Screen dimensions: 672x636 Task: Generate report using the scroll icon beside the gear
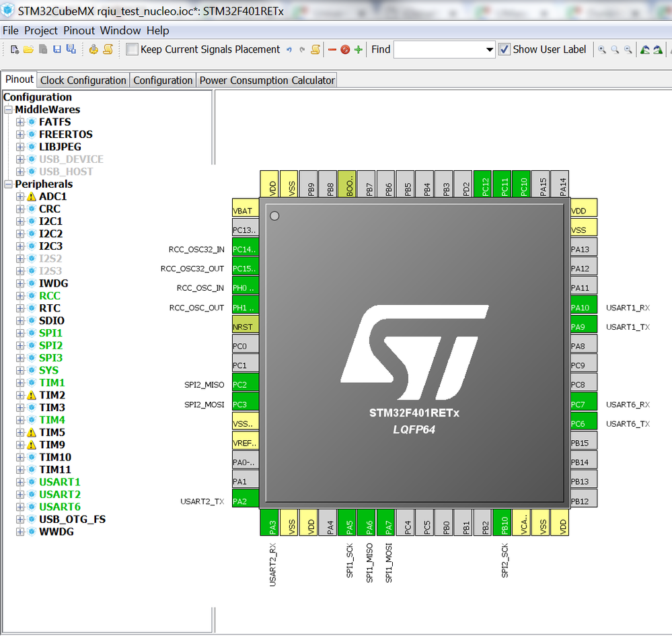tap(108, 50)
